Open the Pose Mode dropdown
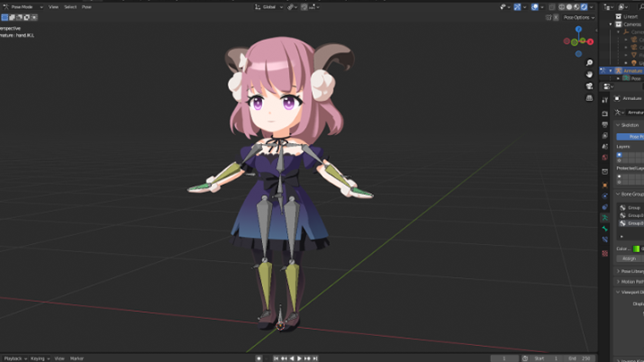 (23, 7)
